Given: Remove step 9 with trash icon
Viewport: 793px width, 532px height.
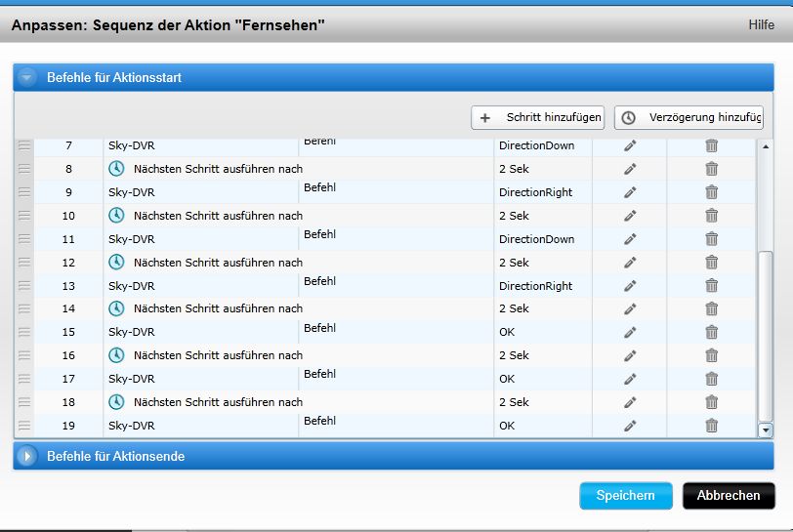Looking at the screenshot, I should pos(712,192).
